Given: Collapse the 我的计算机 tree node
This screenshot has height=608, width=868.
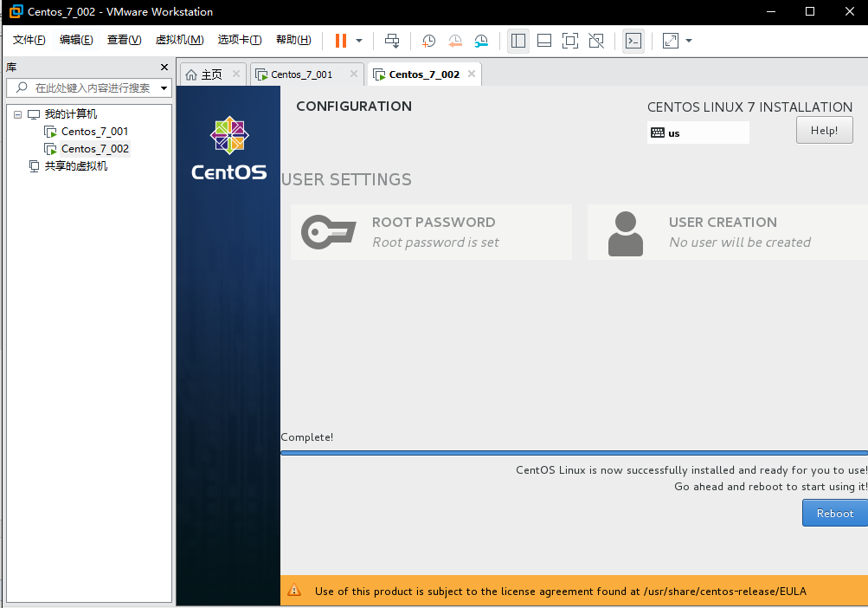Looking at the screenshot, I should [17, 114].
